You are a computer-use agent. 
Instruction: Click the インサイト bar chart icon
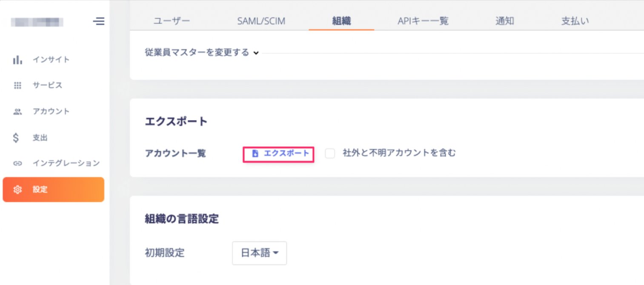pos(17,60)
